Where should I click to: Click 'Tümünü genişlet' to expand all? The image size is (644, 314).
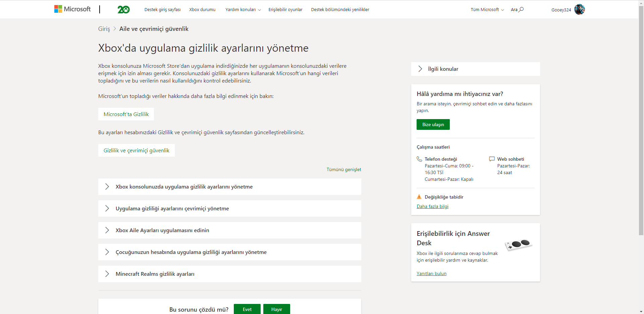point(344,169)
